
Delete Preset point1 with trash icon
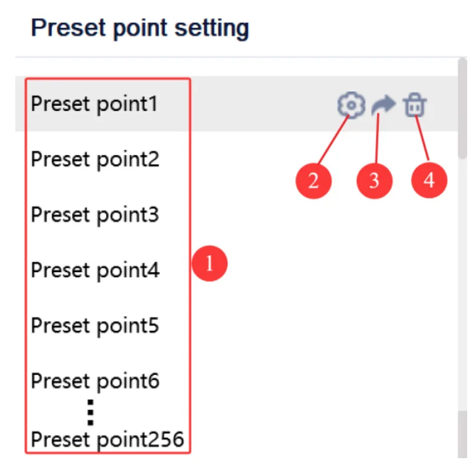415,106
